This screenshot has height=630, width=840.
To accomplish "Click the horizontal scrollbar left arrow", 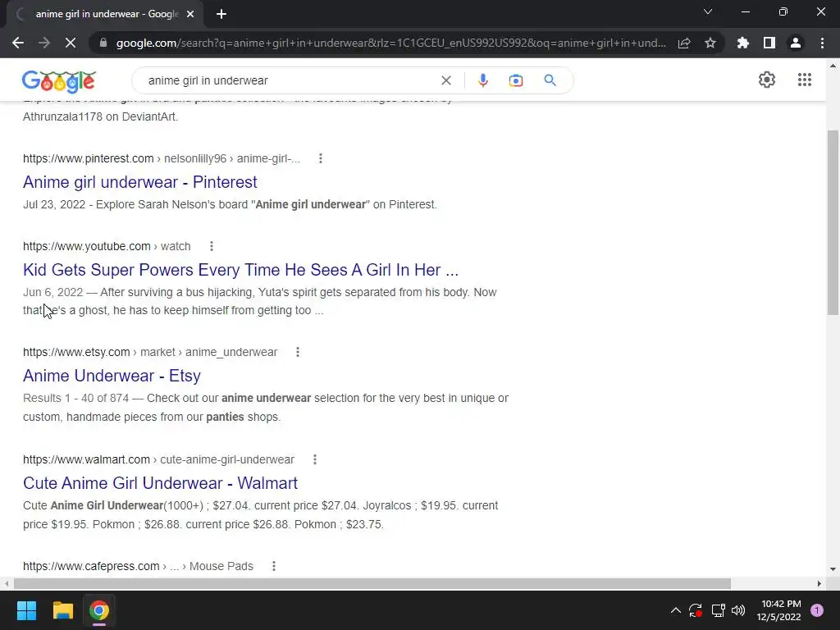I will coord(6,583).
